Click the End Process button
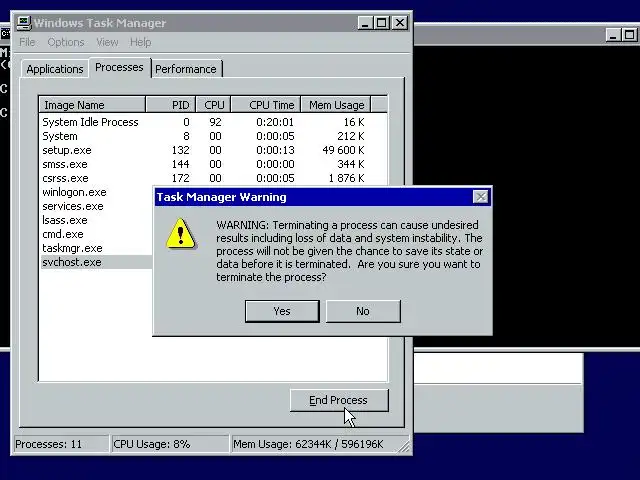 (339, 400)
